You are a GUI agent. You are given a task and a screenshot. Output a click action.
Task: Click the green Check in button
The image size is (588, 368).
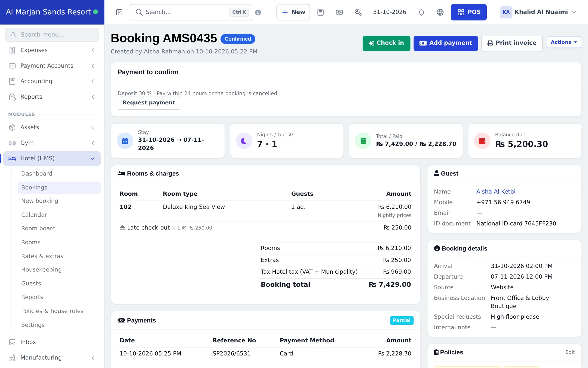click(x=386, y=43)
